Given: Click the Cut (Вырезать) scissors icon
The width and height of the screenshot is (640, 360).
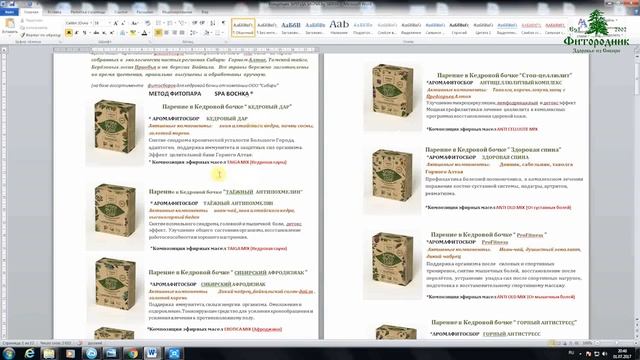Looking at the screenshot, I should [x=23, y=20].
